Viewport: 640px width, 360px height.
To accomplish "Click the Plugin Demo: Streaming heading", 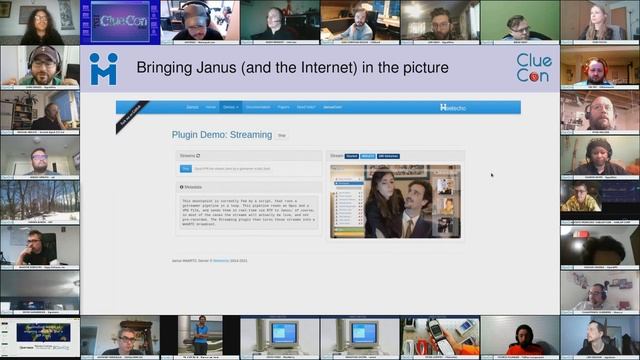I will 222,135.
